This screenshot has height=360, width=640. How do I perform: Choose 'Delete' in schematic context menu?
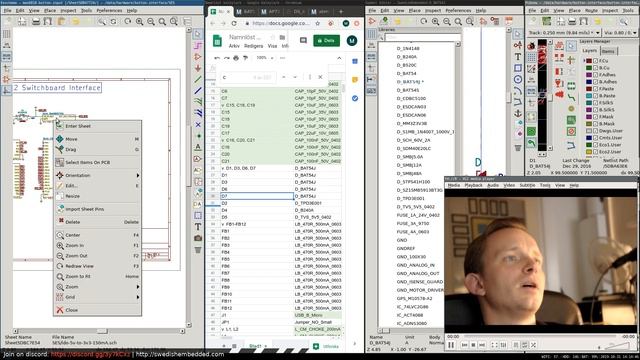click(98, 222)
